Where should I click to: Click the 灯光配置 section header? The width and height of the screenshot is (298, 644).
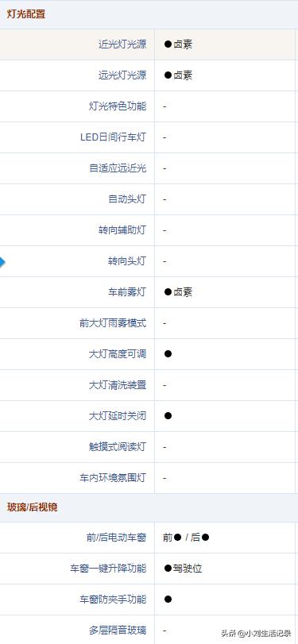click(x=26, y=14)
